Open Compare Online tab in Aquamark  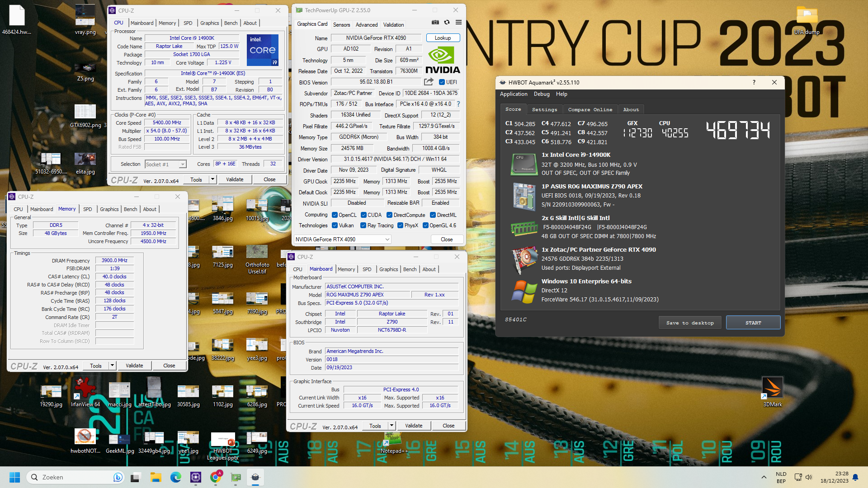tap(590, 110)
